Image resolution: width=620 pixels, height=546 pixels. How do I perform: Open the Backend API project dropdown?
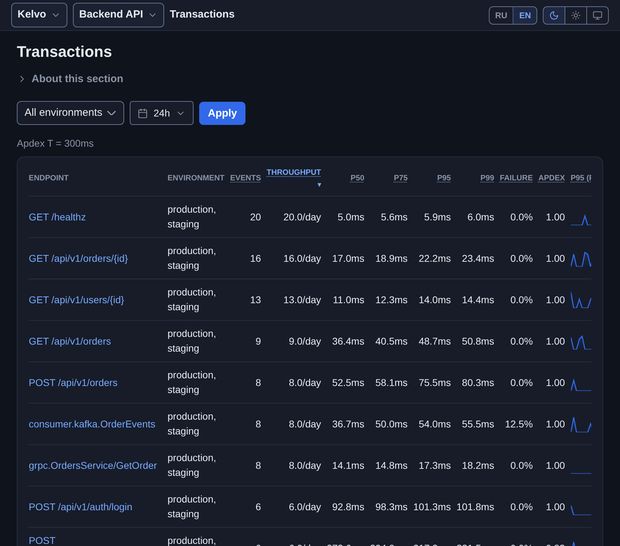click(x=118, y=15)
